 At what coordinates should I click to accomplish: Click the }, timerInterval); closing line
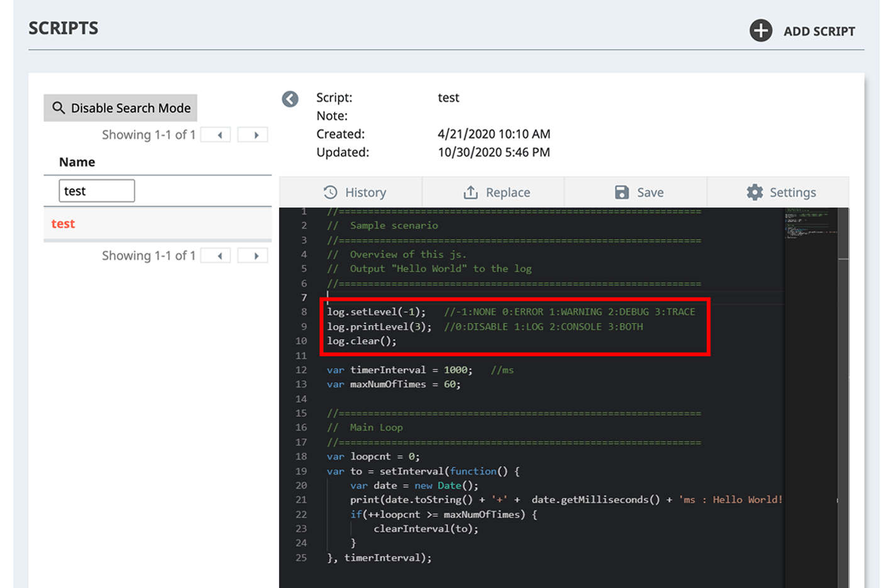click(379, 558)
